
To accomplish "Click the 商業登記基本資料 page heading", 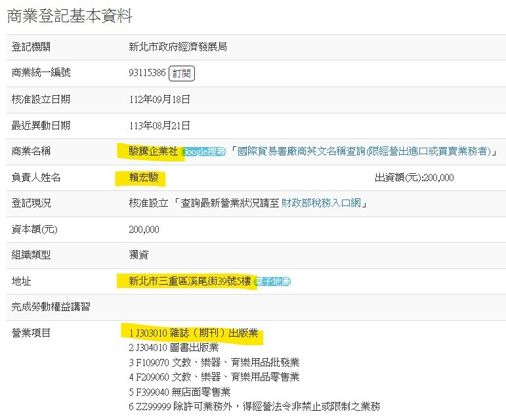I will point(70,16).
